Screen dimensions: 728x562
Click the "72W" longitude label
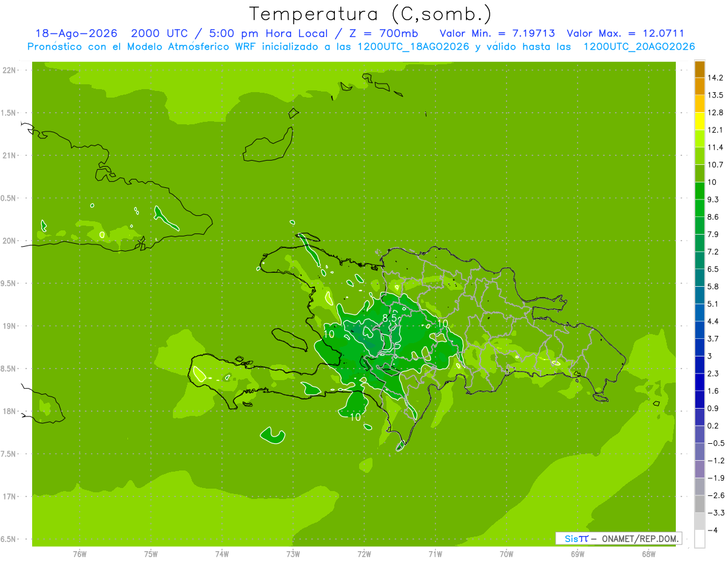[x=364, y=554]
